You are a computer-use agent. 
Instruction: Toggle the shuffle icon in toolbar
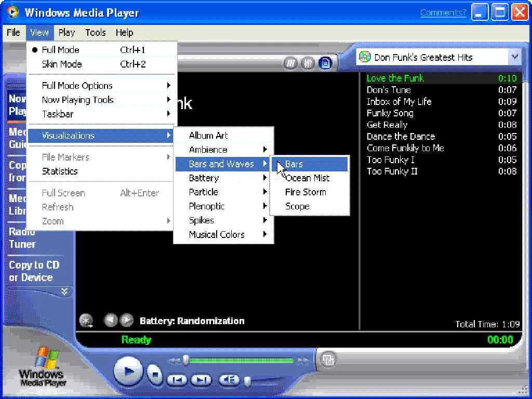(x=290, y=63)
